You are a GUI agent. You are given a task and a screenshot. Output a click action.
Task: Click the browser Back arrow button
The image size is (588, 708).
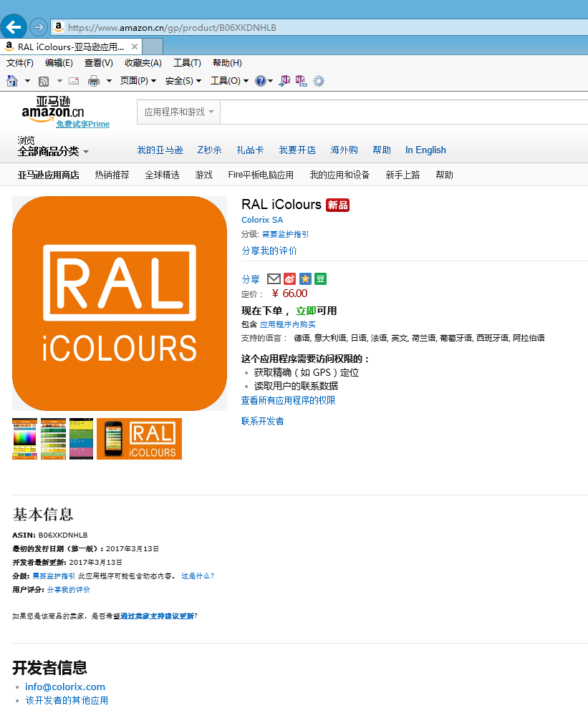pyautogui.click(x=14, y=27)
